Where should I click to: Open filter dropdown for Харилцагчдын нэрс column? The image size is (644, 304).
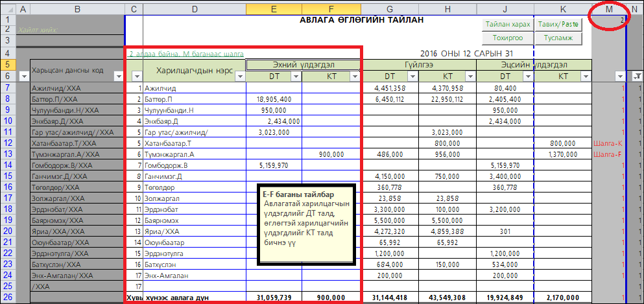click(239, 76)
